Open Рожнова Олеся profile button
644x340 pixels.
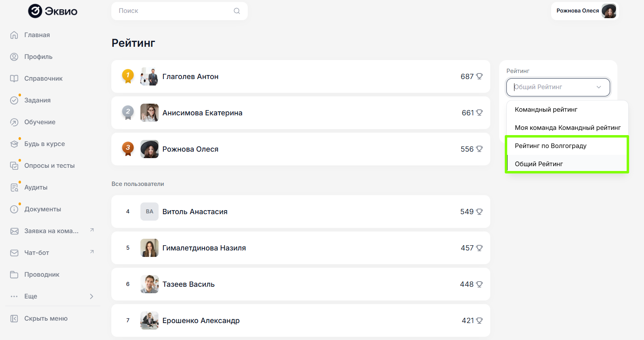click(585, 11)
